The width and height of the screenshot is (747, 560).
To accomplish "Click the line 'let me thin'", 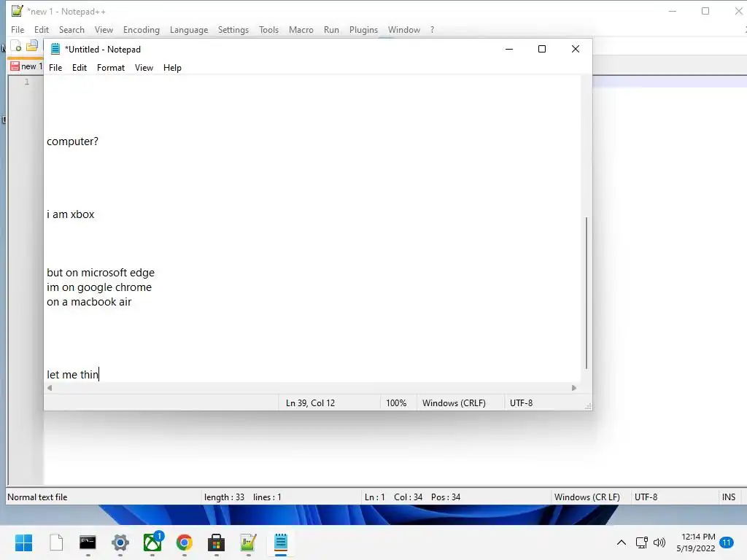I will coord(72,375).
